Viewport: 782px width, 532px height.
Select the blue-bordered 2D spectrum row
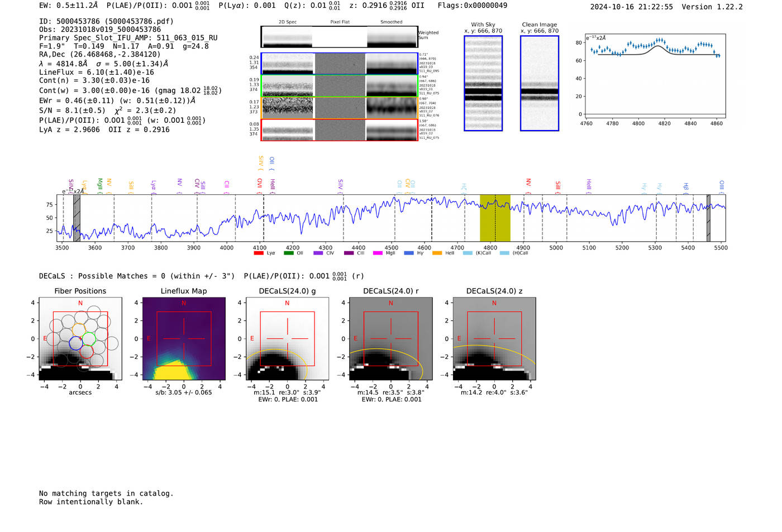click(339, 64)
